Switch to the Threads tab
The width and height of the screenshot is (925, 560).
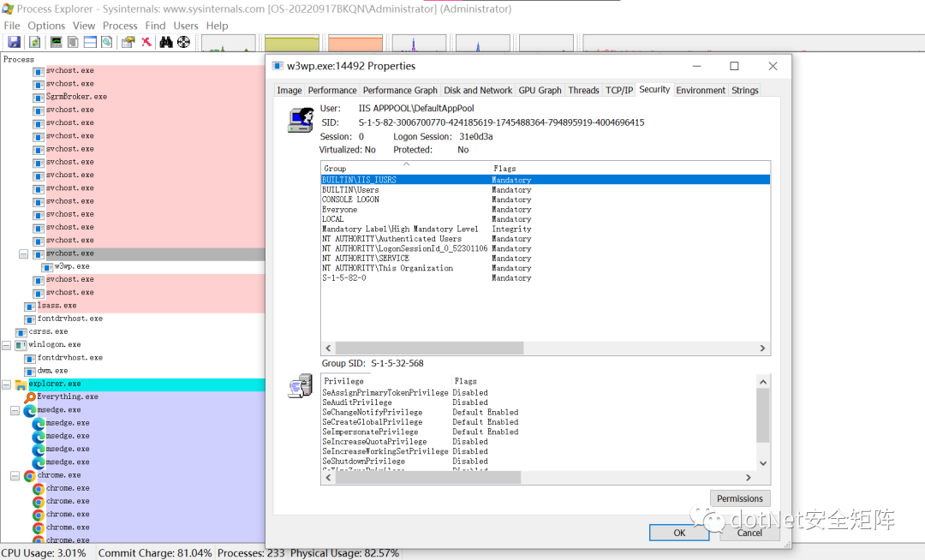click(583, 90)
